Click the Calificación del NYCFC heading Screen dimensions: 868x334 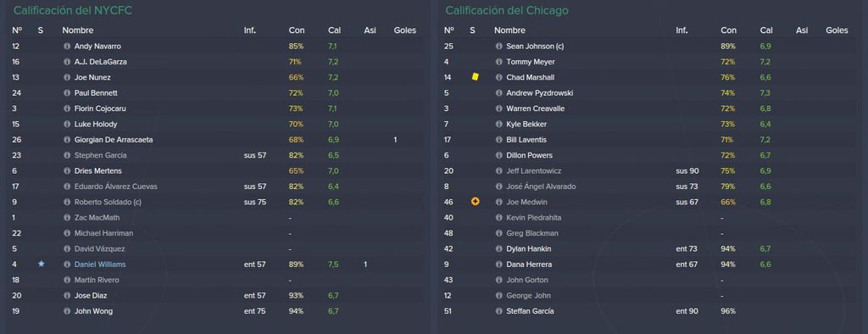(73, 10)
